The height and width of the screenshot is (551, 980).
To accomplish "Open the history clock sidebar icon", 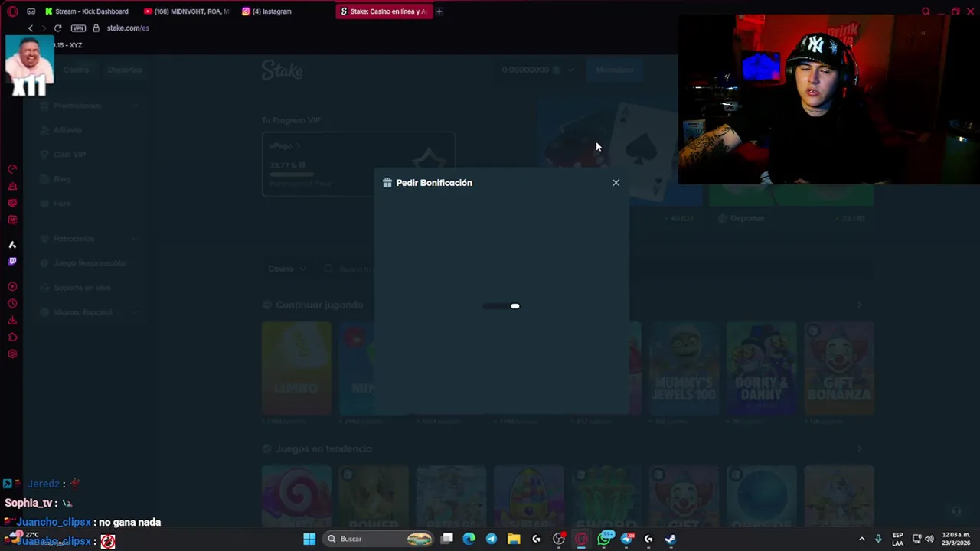I will pyautogui.click(x=12, y=304).
